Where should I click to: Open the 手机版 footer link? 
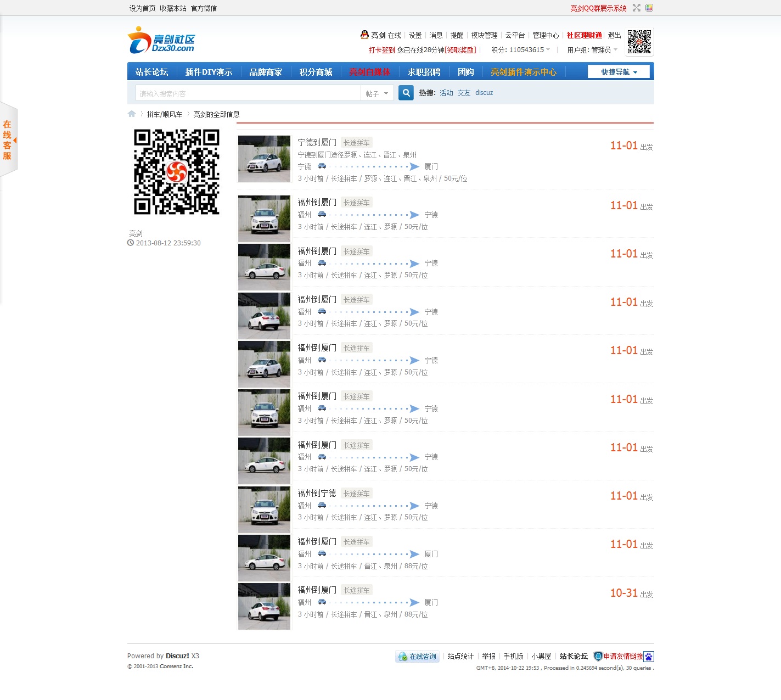point(514,656)
